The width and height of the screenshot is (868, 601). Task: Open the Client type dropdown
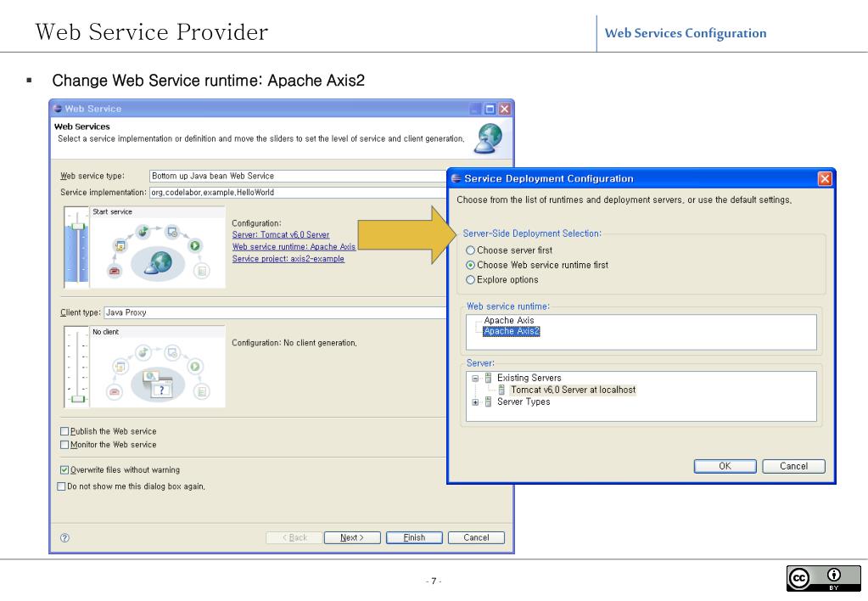275,313
